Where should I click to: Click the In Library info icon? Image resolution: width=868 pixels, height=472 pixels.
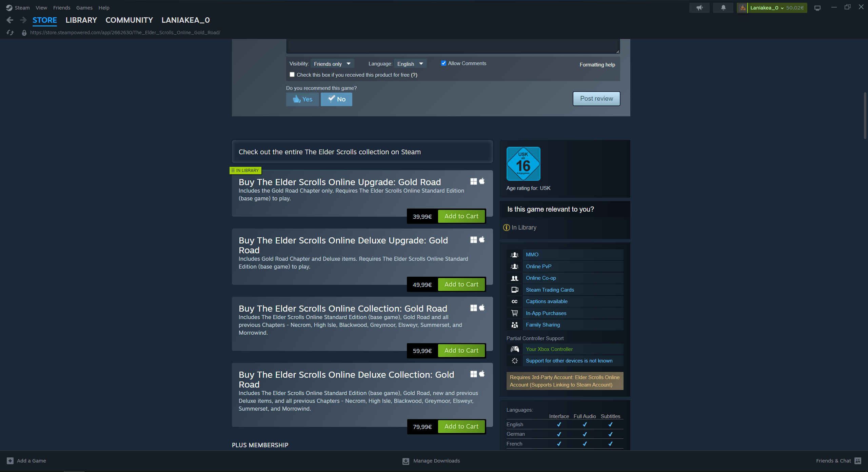click(507, 228)
